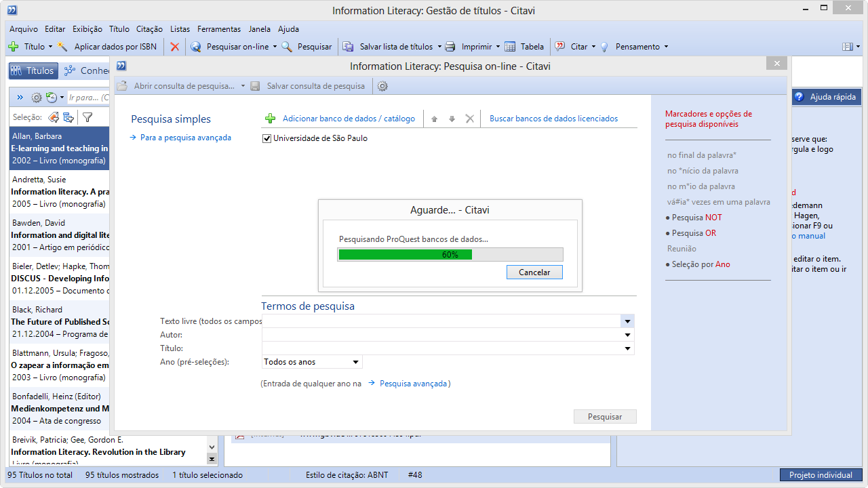Viewport: 868px width, 488px height.
Task: Click Salvar consulta de pesquisa disk icon
Action: click(255, 86)
